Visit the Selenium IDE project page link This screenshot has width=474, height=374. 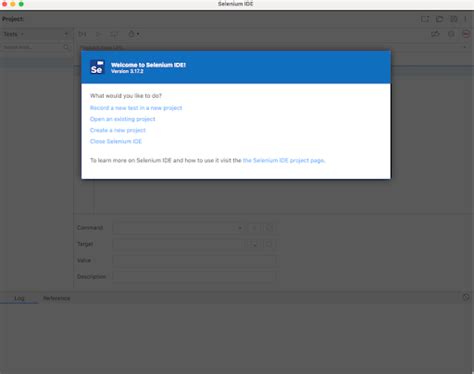[284, 160]
